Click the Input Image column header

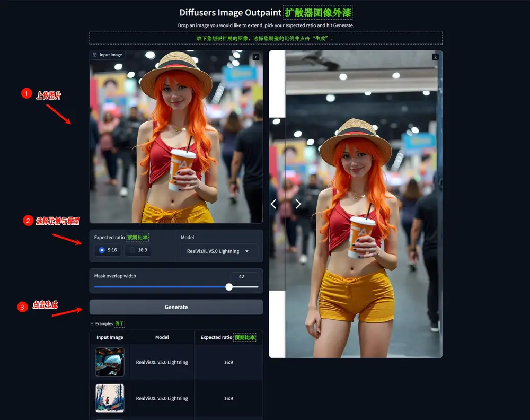[110, 337]
